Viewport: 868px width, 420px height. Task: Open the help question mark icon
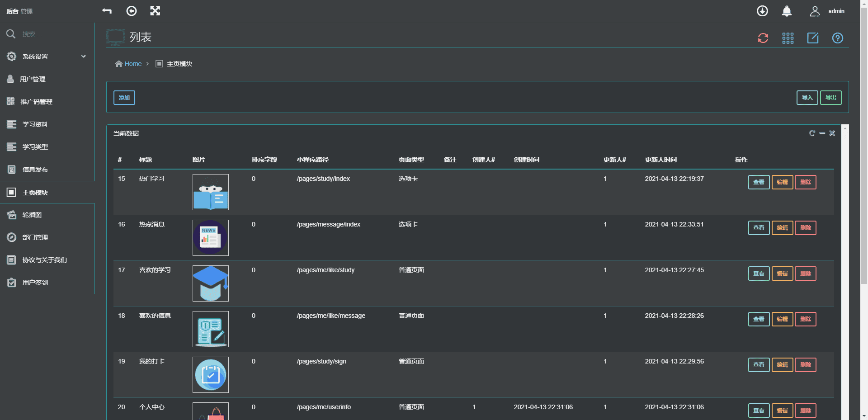[838, 38]
